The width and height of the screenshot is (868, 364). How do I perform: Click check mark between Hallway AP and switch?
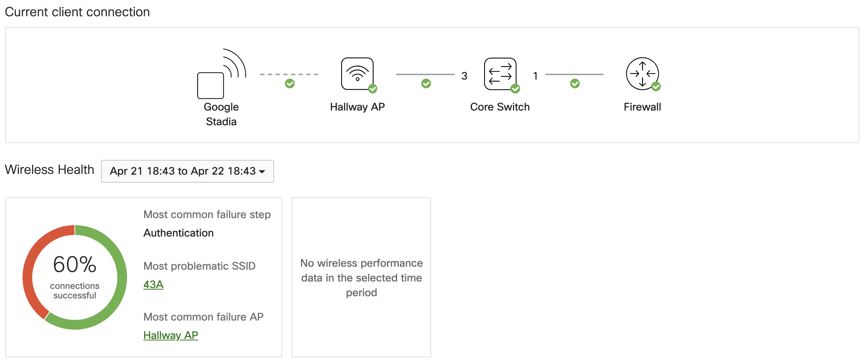pyautogui.click(x=426, y=84)
